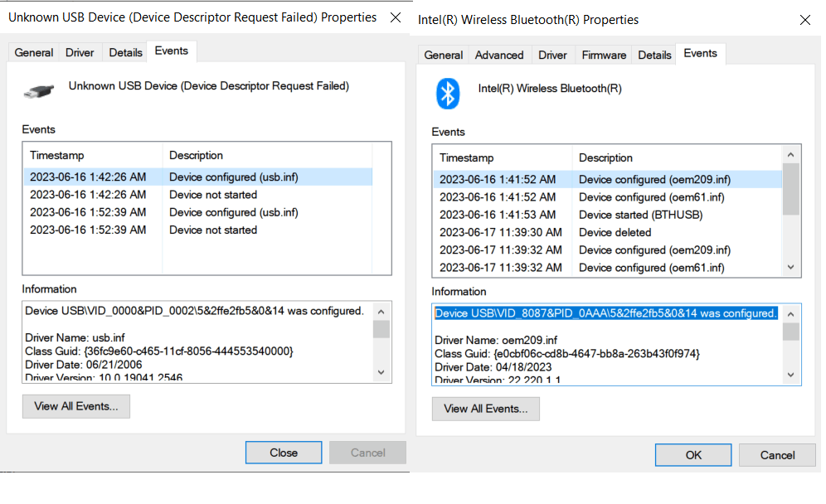Click View All Events in Bluetooth window

click(x=486, y=409)
